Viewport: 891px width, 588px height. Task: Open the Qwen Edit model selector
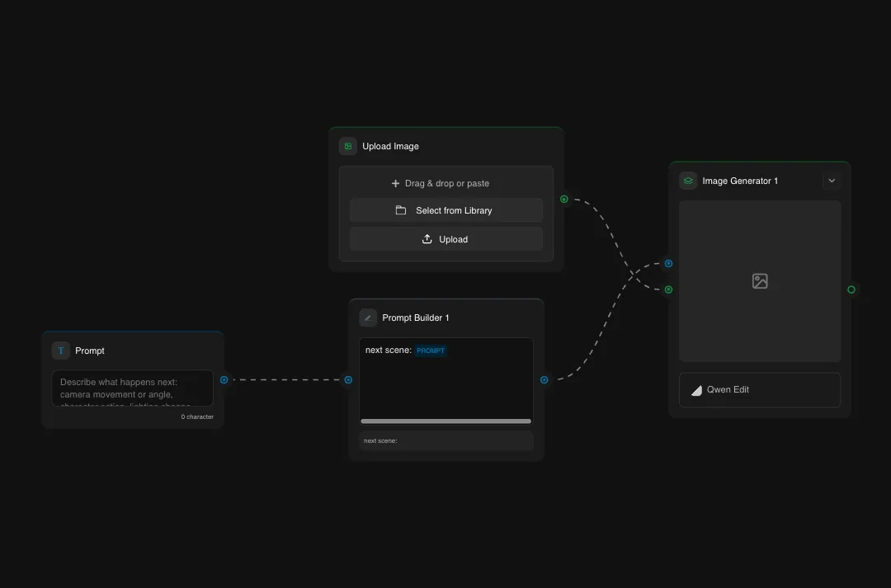point(759,389)
